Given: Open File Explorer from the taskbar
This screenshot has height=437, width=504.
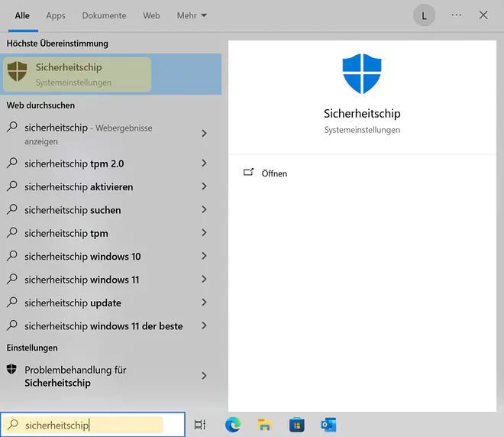Looking at the screenshot, I should pyautogui.click(x=264, y=425).
